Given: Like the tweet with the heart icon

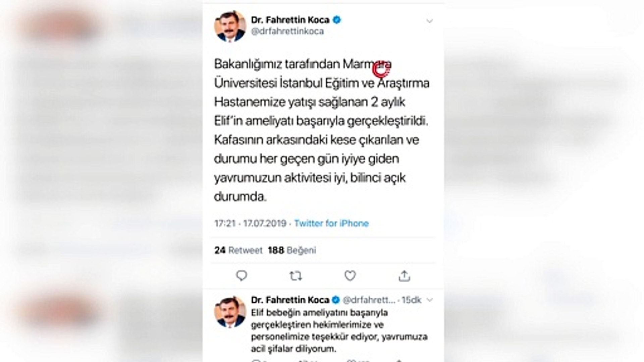Looking at the screenshot, I should [x=350, y=276].
